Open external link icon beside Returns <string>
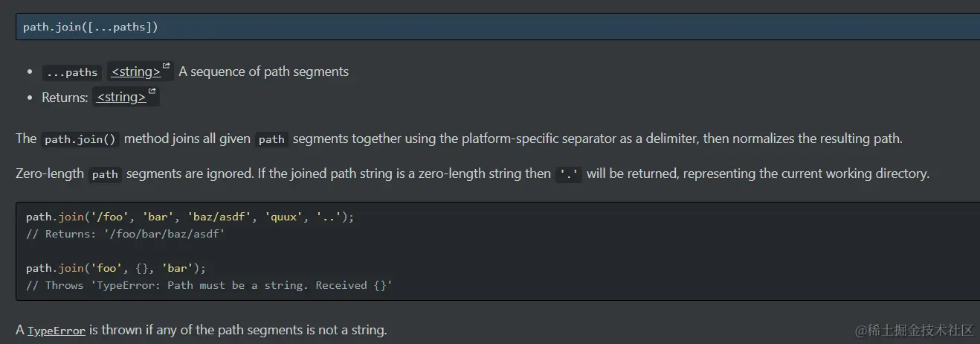 152,92
